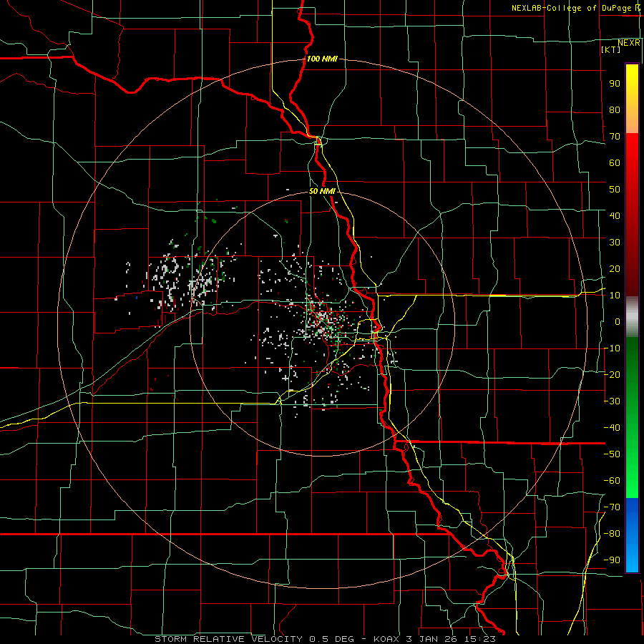Screen dimensions: 644x644
Task: Click the -60 knot scale label
Action: coord(612,481)
